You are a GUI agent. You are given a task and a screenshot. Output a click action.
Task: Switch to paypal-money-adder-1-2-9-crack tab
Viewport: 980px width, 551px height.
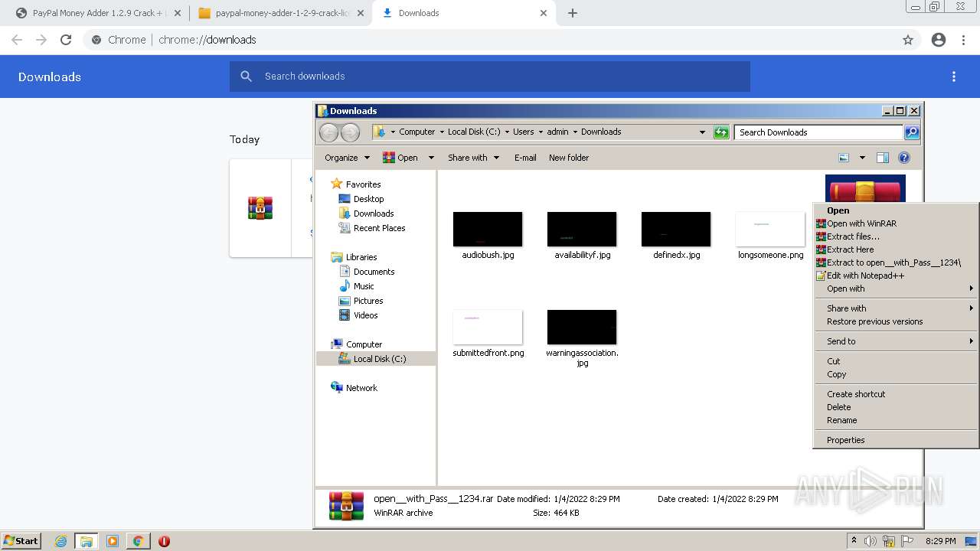pyautogui.click(x=280, y=13)
